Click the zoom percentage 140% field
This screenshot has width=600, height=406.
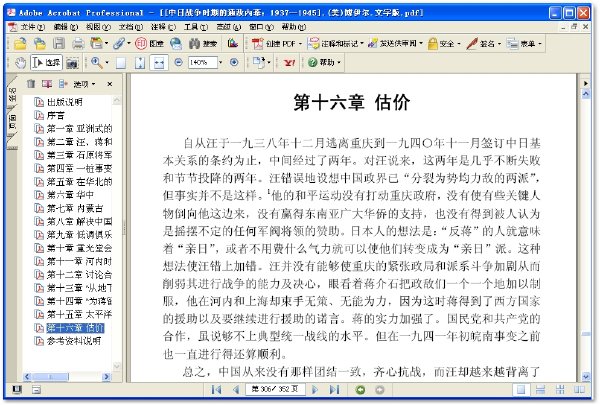coord(202,62)
